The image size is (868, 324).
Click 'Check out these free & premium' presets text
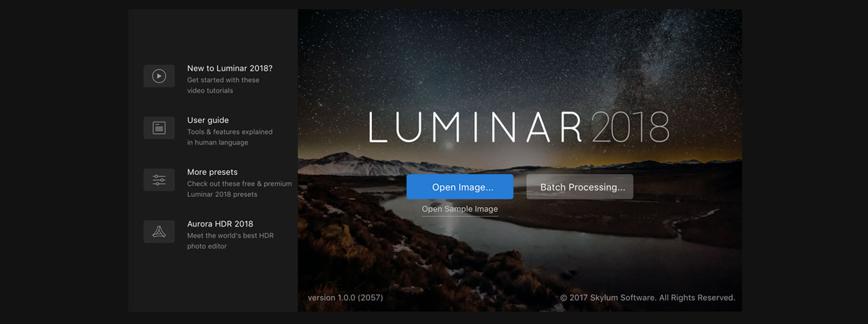coord(239,184)
